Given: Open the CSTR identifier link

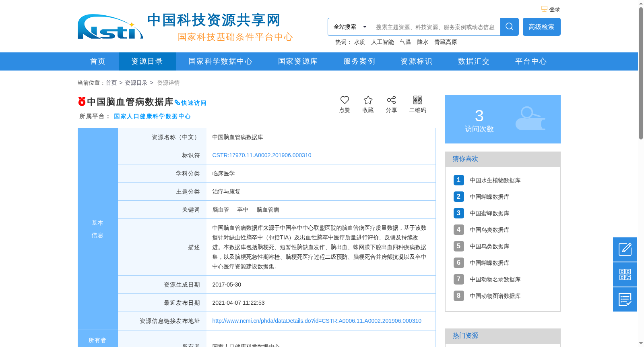Looking at the screenshot, I should click(262, 155).
